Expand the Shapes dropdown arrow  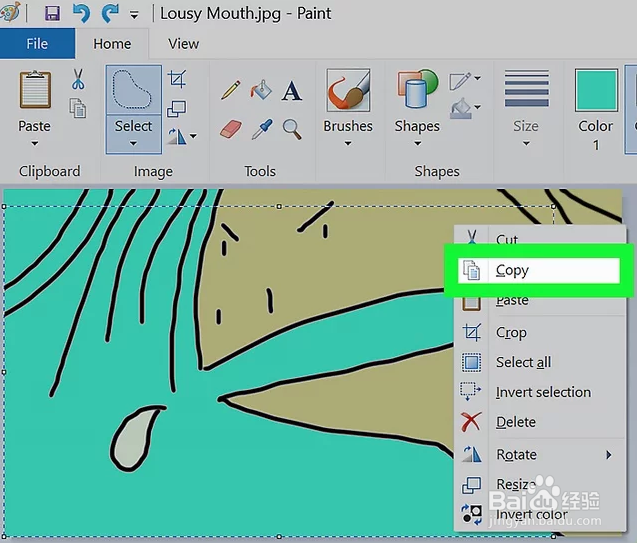point(418,143)
